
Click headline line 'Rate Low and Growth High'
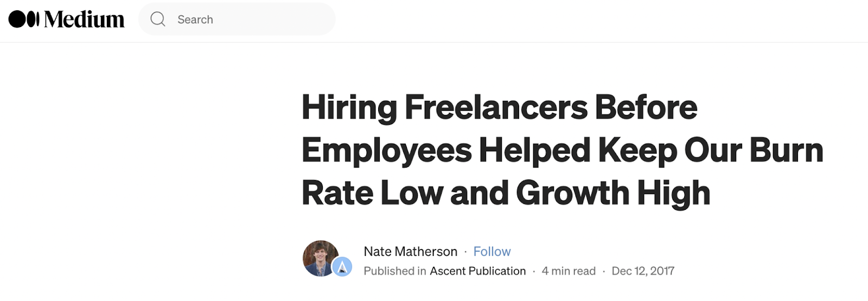[x=506, y=193]
